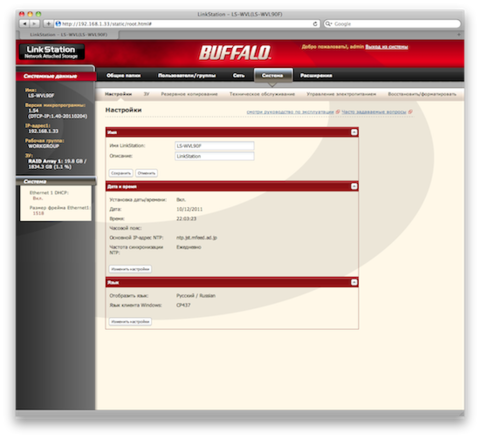
Task: Click the Google search magnifier icon
Action: (x=328, y=24)
